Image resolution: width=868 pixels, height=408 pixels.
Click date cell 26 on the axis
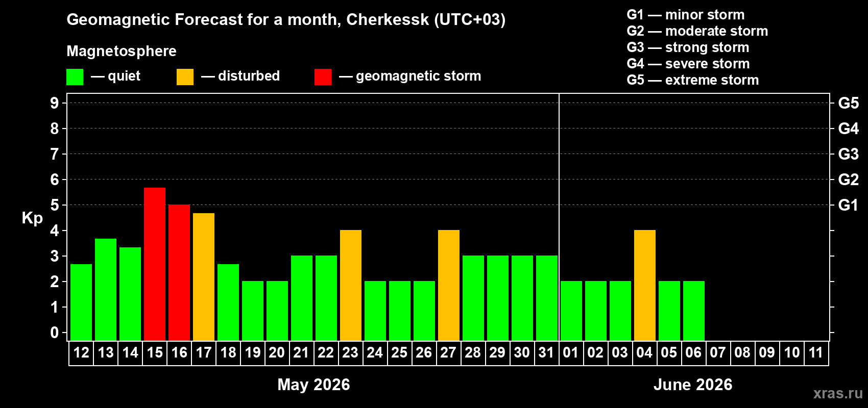(x=424, y=353)
